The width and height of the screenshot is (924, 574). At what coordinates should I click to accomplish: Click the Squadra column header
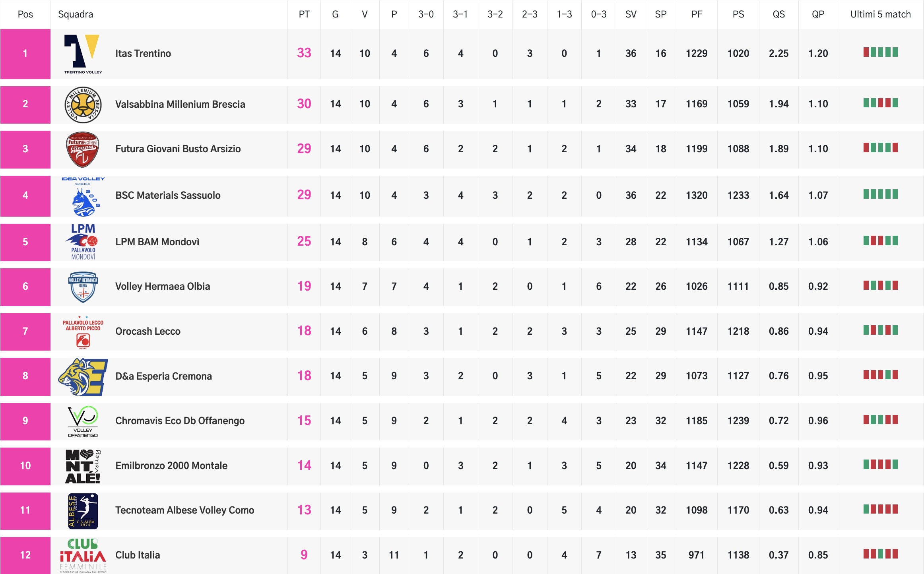click(76, 14)
